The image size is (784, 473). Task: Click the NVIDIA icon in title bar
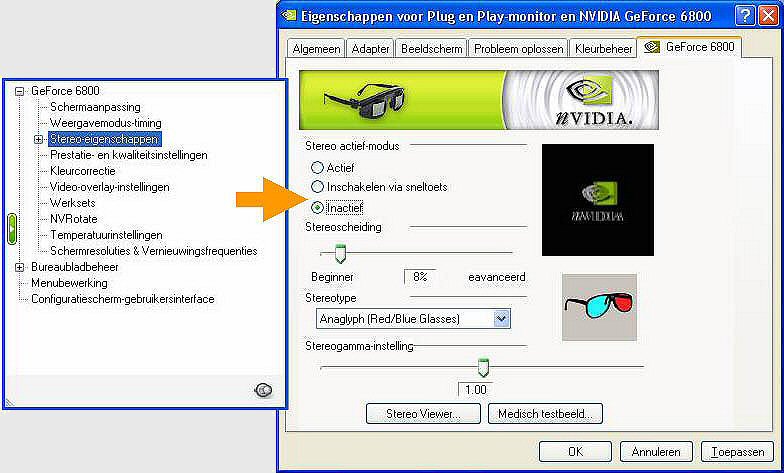pos(289,16)
